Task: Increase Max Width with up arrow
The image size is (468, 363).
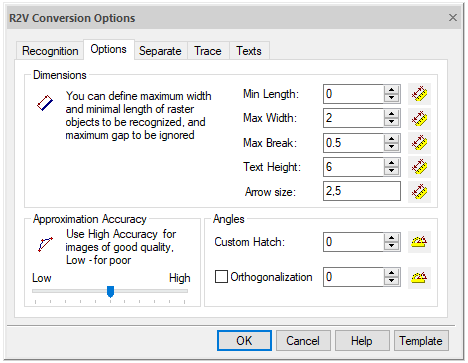Action: [391, 114]
